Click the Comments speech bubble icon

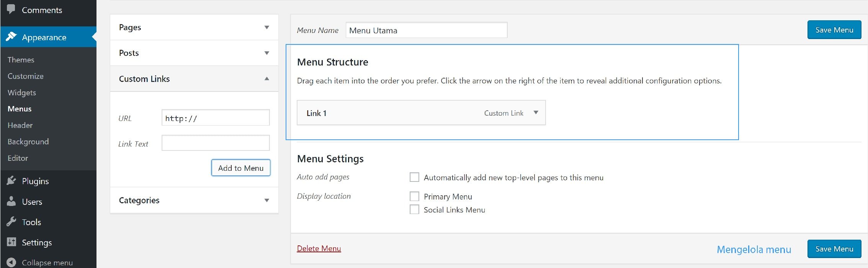(x=11, y=9)
